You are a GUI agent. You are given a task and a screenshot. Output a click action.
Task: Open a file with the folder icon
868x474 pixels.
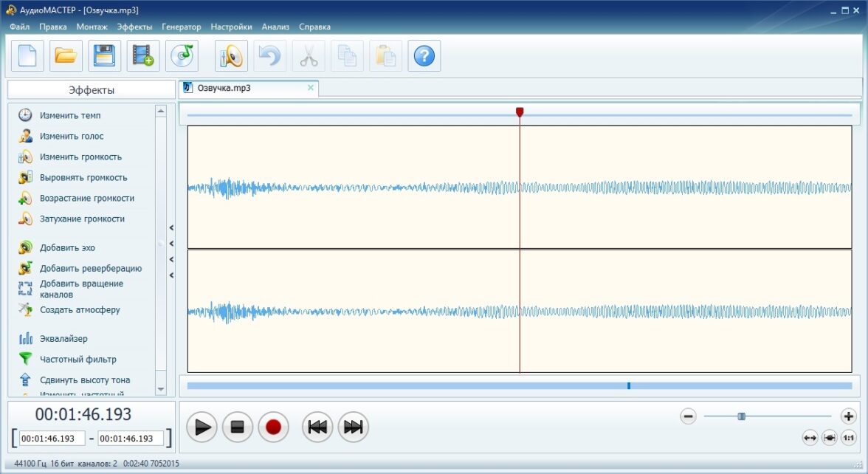66,56
